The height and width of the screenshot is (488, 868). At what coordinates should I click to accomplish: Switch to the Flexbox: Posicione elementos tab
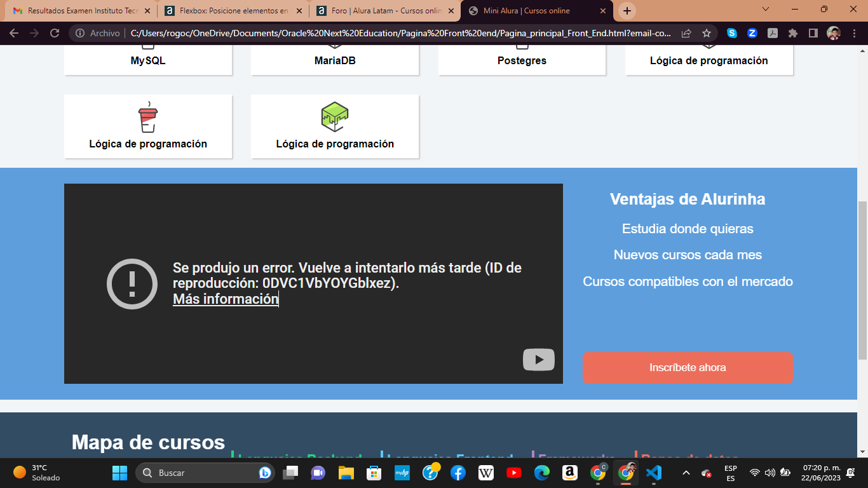(x=234, y=11)
